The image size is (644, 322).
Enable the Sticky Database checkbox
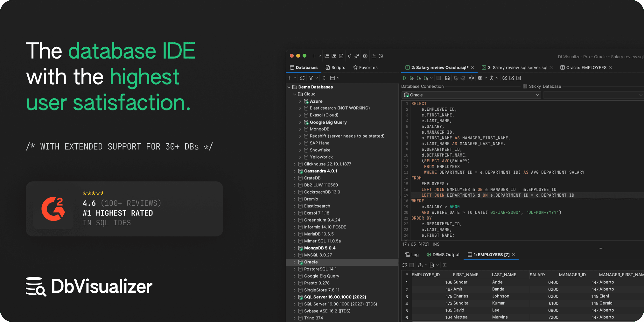tap(525, 86)
